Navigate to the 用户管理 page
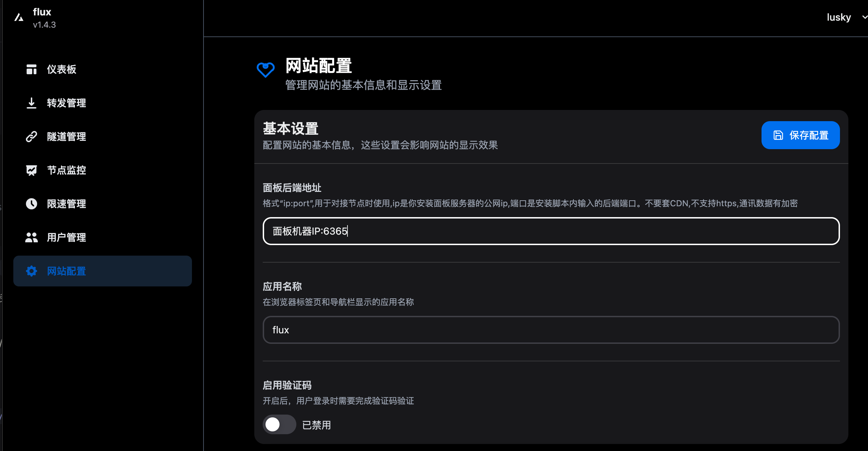 pyautogui.click(x=67, y=237)
